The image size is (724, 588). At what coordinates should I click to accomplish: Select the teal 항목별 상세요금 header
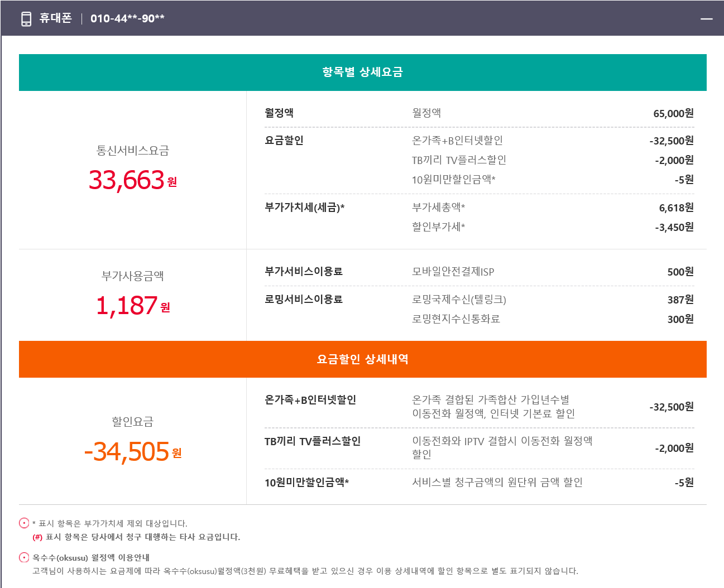pyautogui.click(x=362, y=72)
